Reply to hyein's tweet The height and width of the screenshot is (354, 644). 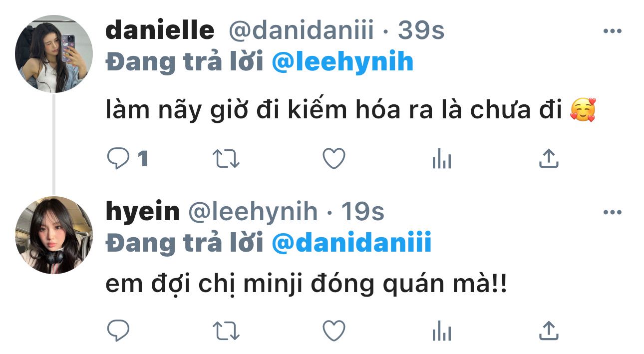click(118, 331)
